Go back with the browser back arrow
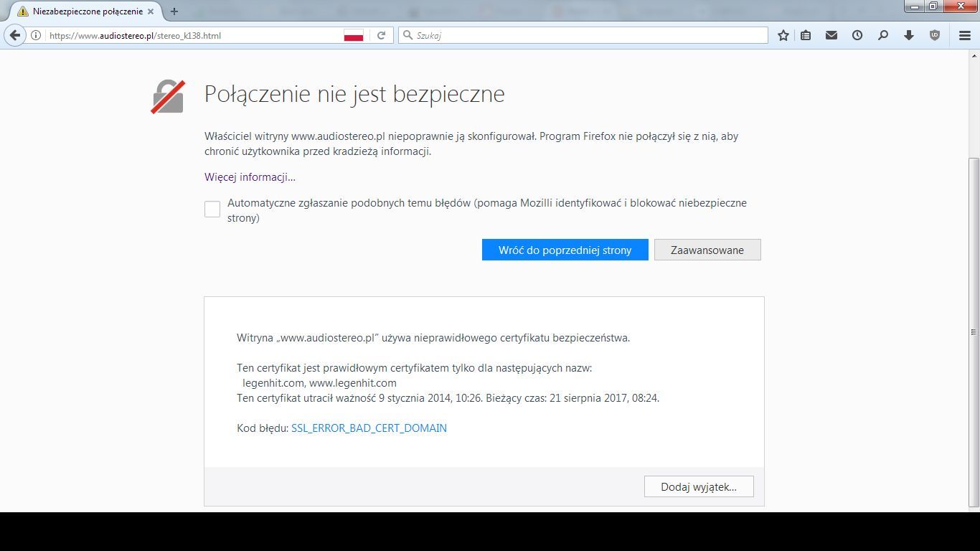 (15, 35)
